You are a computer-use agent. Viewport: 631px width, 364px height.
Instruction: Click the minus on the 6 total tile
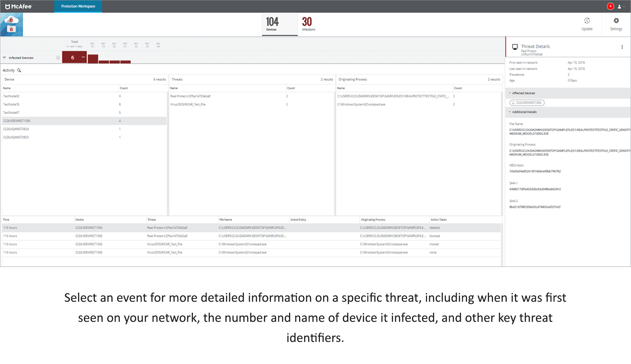pyautogui.click(x=83, y=57)
